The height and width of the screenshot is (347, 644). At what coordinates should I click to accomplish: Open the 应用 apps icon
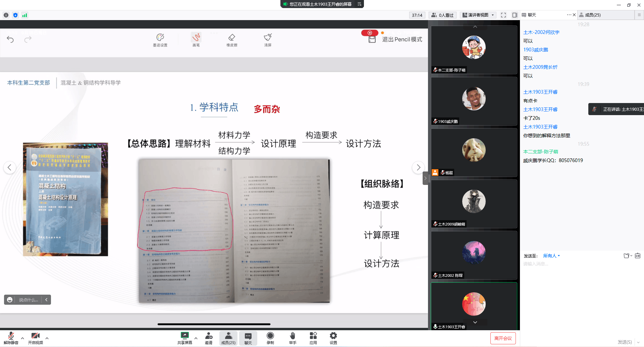pyautogui.click(x=313, y=338)
